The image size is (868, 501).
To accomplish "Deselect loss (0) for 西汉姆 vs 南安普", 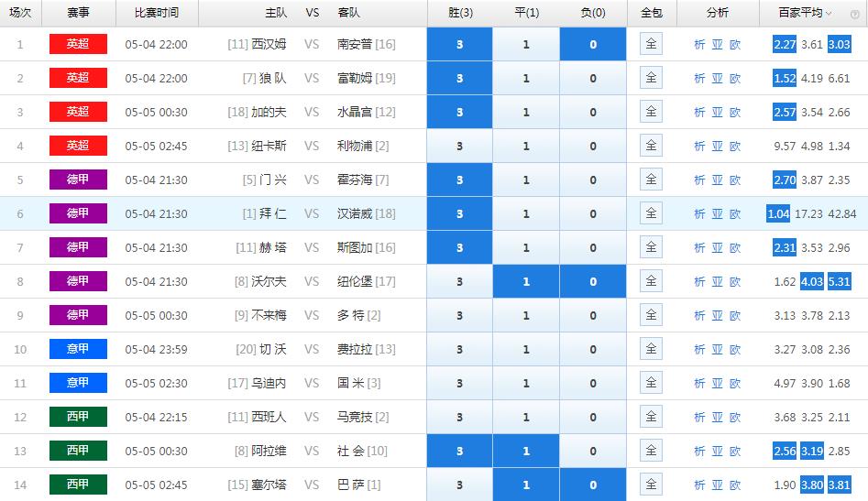I will tap(593, 44).
